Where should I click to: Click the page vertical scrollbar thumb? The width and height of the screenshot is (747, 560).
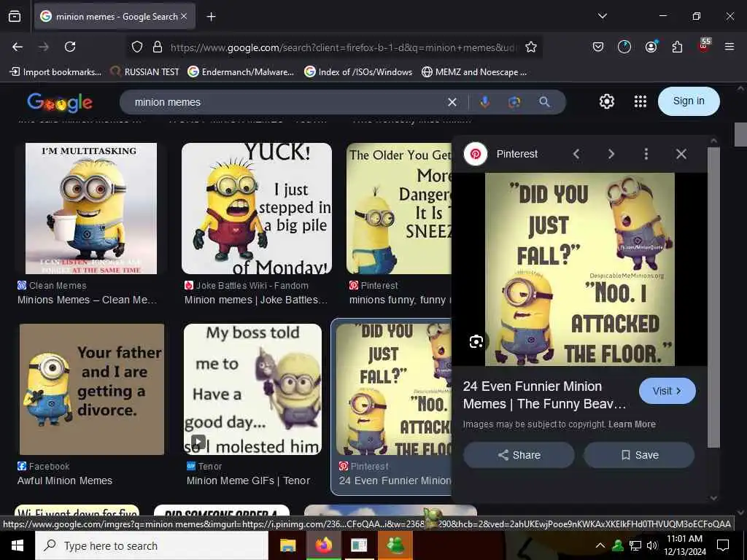[740, 134]
